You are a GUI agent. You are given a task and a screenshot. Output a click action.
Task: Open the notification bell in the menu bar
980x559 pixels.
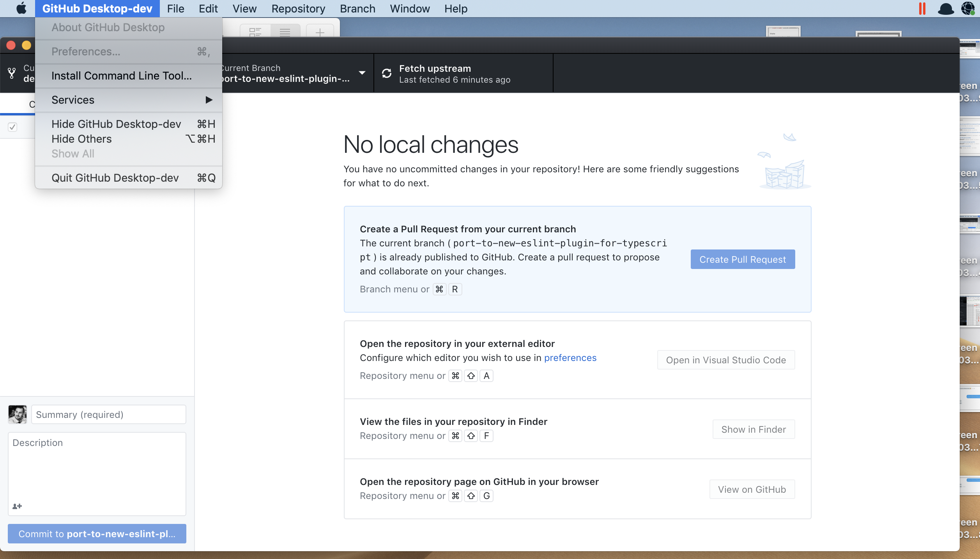pos(945,8)
